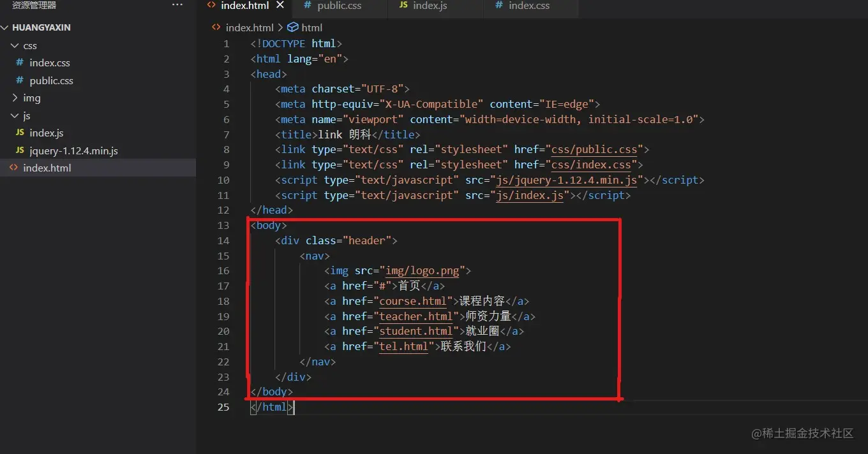Place cursor in the title text 'link 朗科'
This screenshot has width=868, height=454.
pyautogui.click(x=344, y=135)
